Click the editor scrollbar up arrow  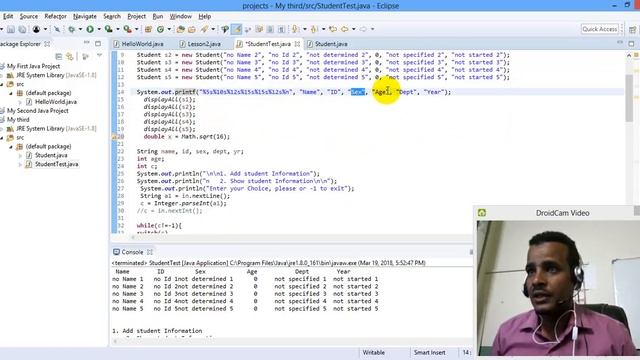tap(629, 56)
